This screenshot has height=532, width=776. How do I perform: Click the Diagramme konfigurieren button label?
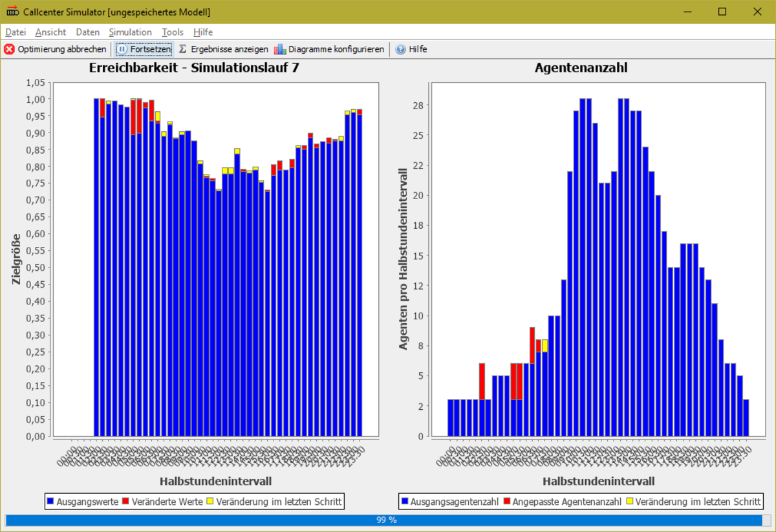(336, 49)
